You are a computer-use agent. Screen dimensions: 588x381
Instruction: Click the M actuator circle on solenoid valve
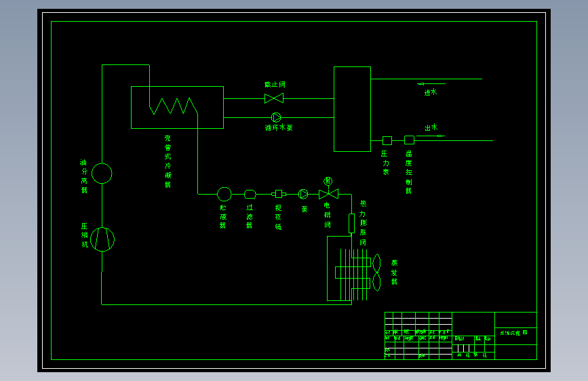[328, 181]
